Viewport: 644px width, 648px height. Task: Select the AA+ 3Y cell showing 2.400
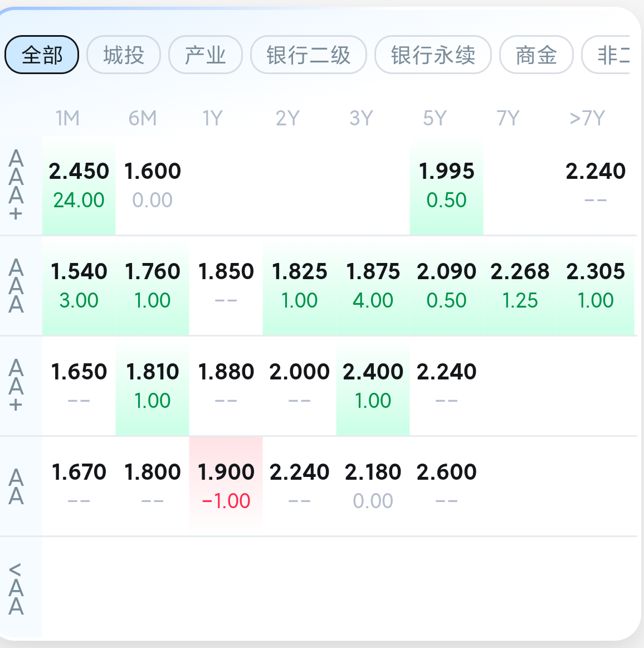[x=373, y=386]
